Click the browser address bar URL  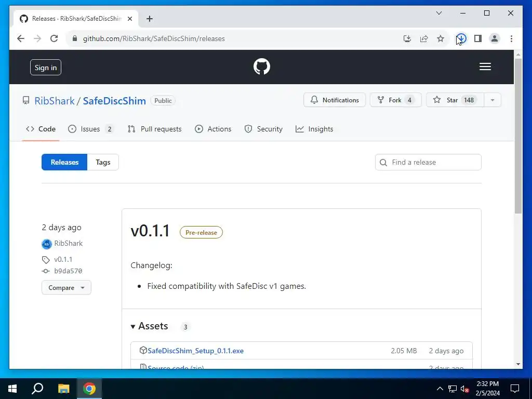(154, 38)
